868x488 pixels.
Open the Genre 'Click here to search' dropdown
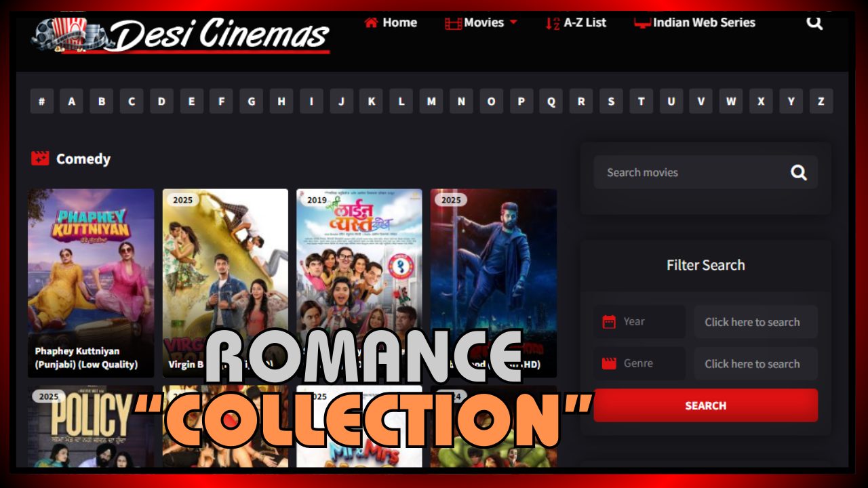[755, 363]
